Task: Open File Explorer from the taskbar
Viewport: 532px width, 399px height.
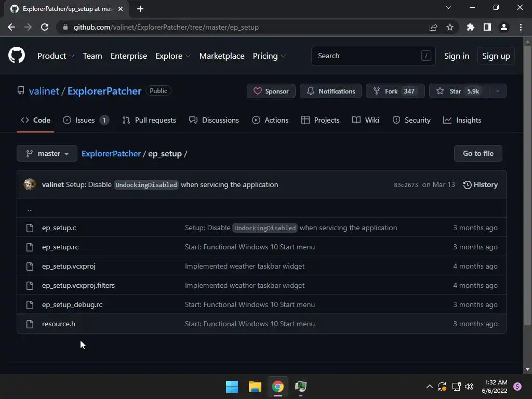Action: tap(255, 387)
